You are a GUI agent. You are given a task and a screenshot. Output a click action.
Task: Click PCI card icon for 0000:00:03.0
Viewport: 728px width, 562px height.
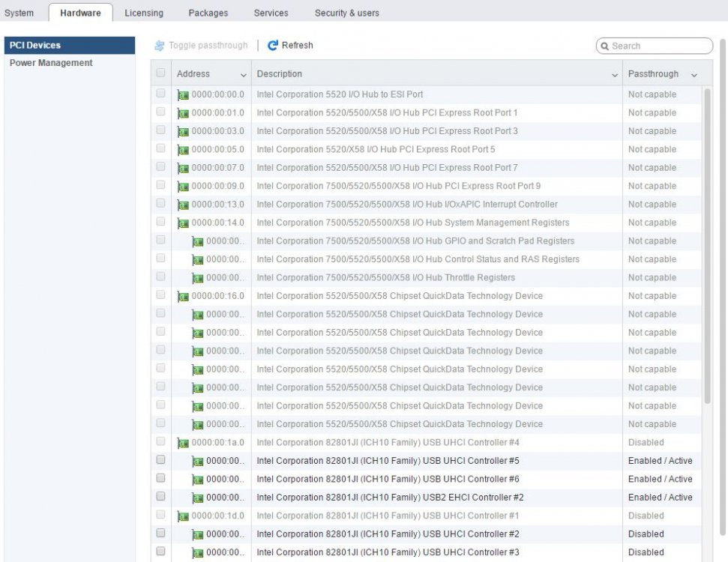(183, 132)
